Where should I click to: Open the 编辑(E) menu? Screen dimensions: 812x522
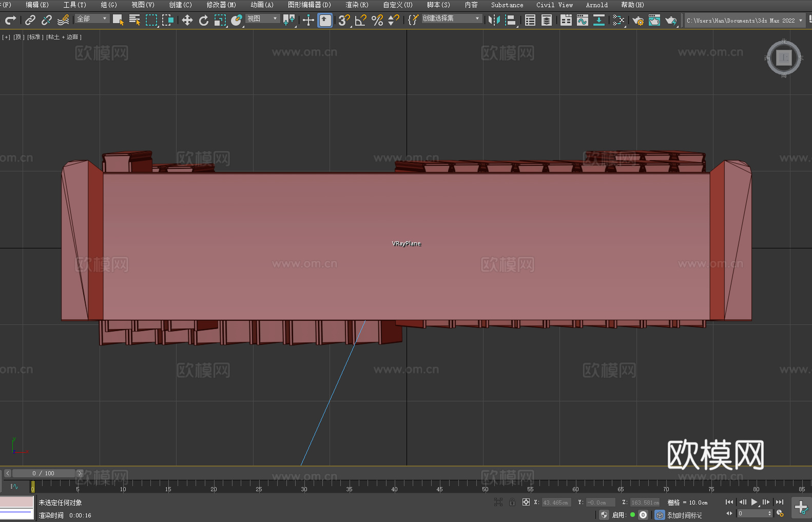pos(37,5)
